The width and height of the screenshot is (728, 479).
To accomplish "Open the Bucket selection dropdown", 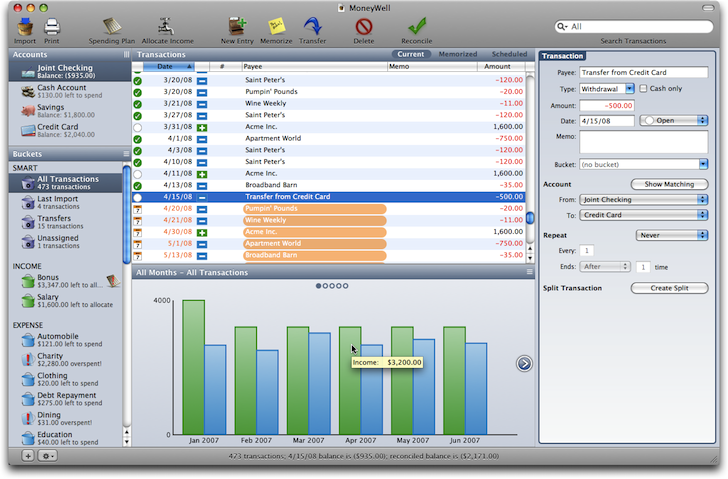I will (x=644, y=164).
